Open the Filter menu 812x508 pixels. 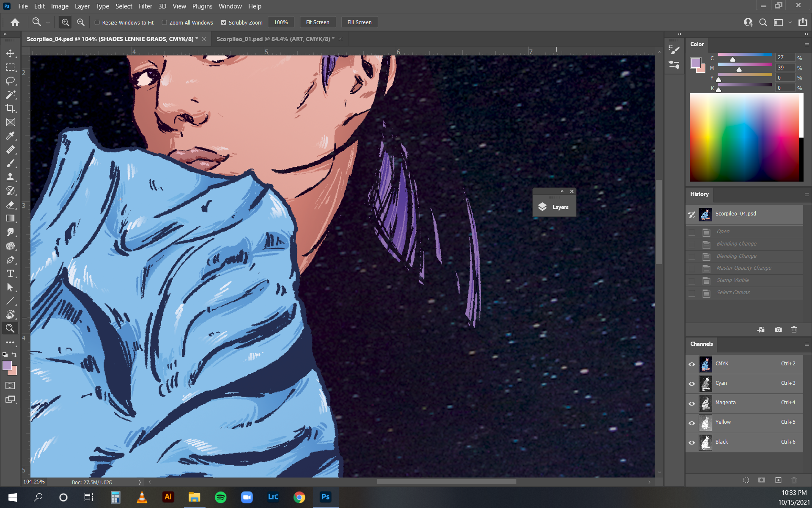click(145, 6)
